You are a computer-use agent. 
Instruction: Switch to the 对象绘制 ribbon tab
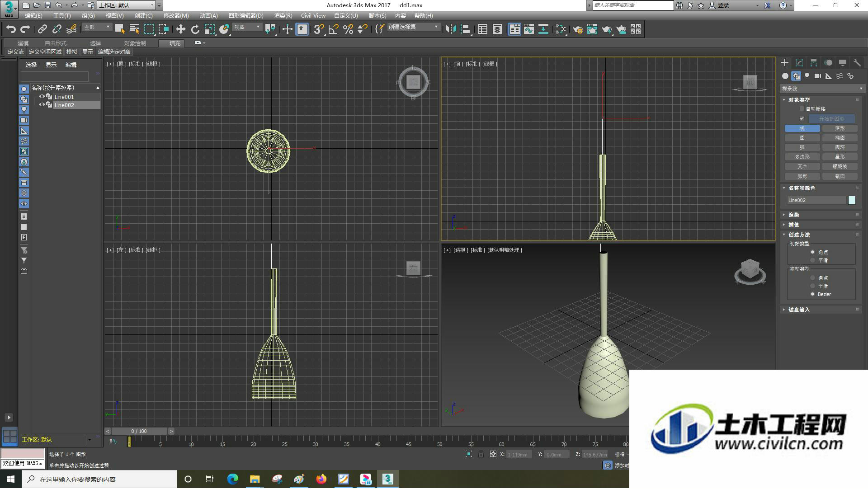135,43
